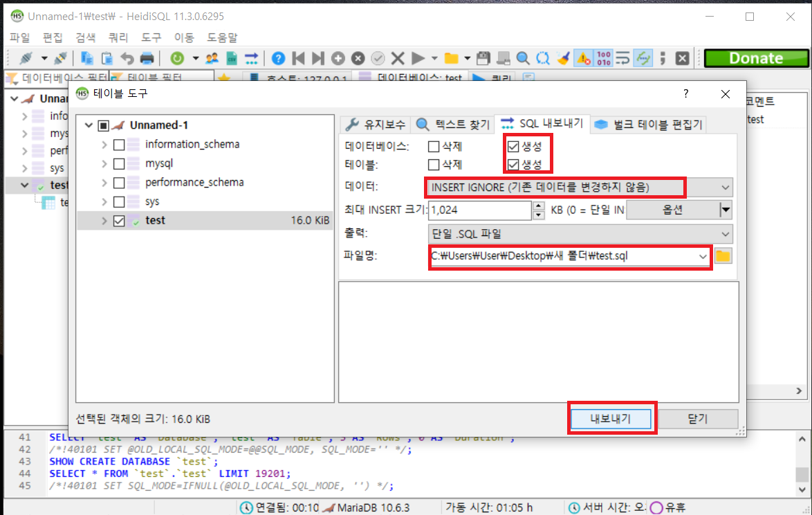Click the 최대 INSERT 크기 input field
This screenshot has height=515, width=812.
click(x=481, y=210)
